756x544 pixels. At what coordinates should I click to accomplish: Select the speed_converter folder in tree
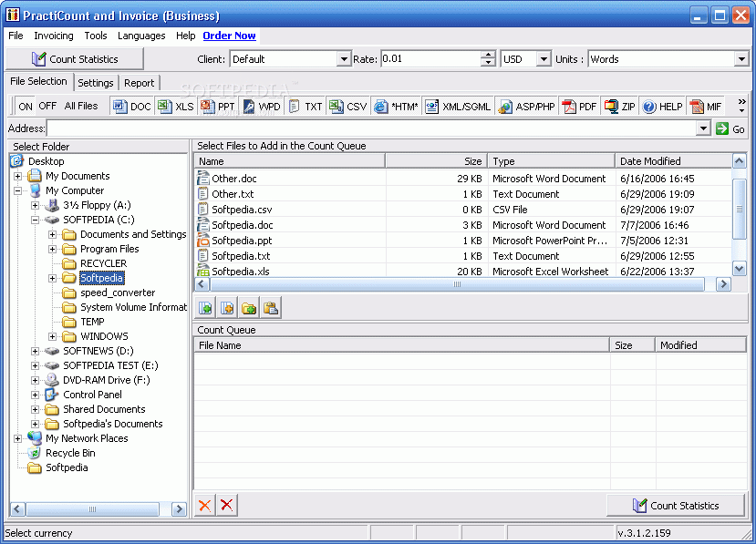coord(118,293)
